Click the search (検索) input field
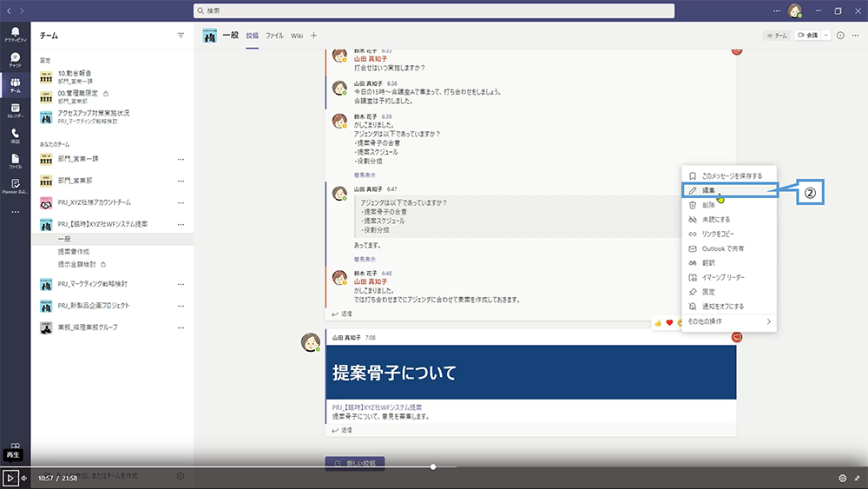Image resolution: width=868 pixels, height=489 pixels. click(434, 10)
